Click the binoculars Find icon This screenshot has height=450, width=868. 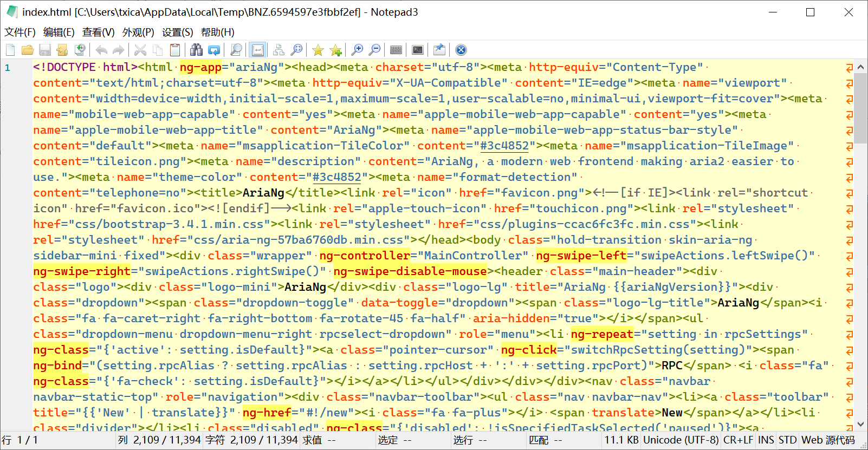[196, 50]
